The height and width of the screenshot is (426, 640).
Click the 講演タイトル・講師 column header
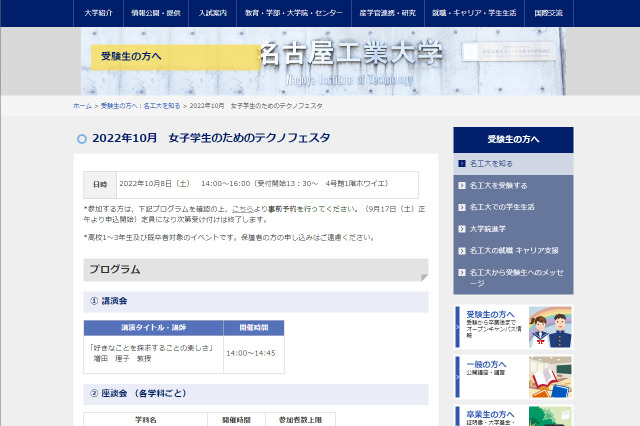(x=153, y=328)
